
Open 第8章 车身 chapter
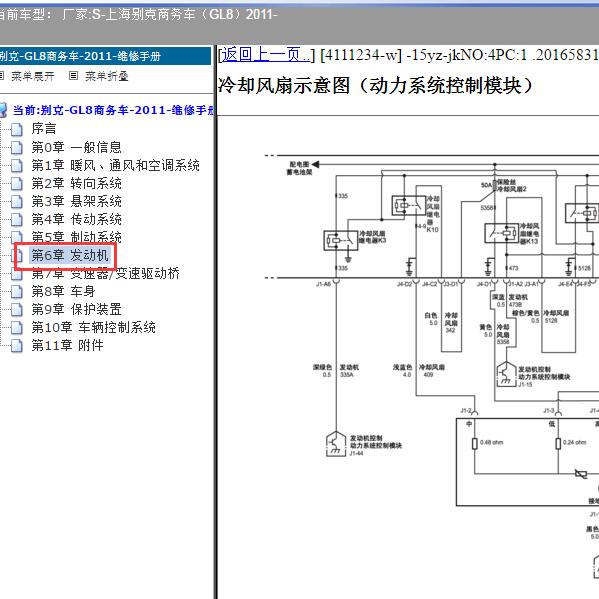click(x=63, y=291)
